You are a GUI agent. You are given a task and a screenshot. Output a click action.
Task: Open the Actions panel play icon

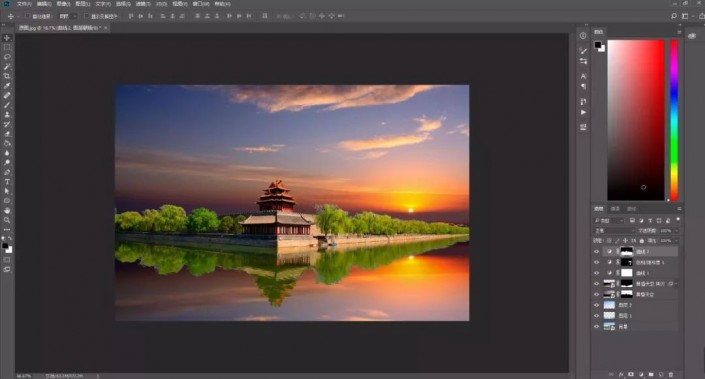coord(583,112)
